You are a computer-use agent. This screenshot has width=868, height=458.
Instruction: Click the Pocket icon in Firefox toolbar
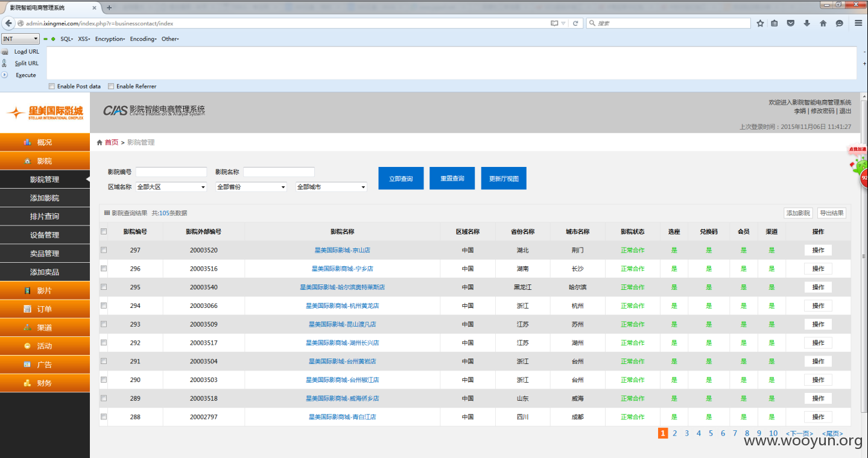coord(791,24)
